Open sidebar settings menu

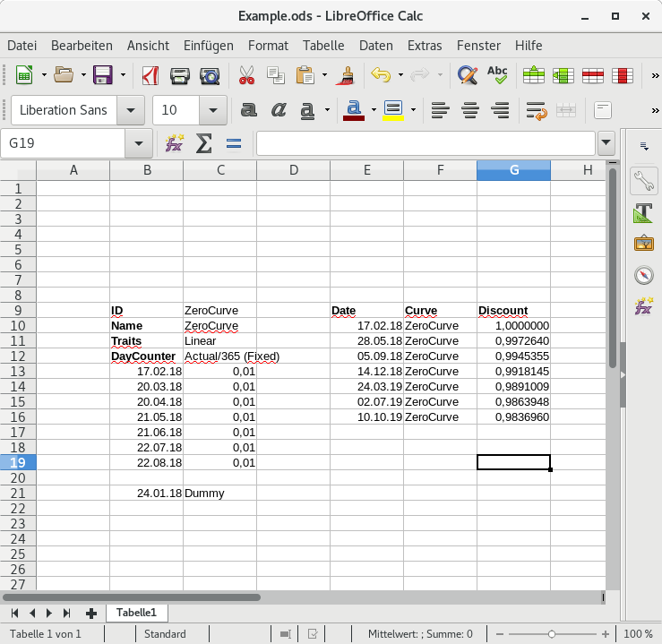[x=644, y=146]
